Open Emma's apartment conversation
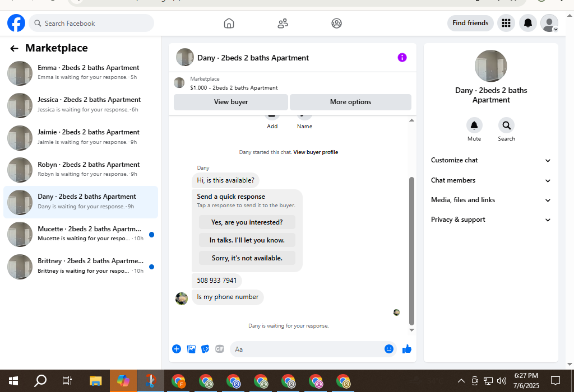 coord(81,73)
